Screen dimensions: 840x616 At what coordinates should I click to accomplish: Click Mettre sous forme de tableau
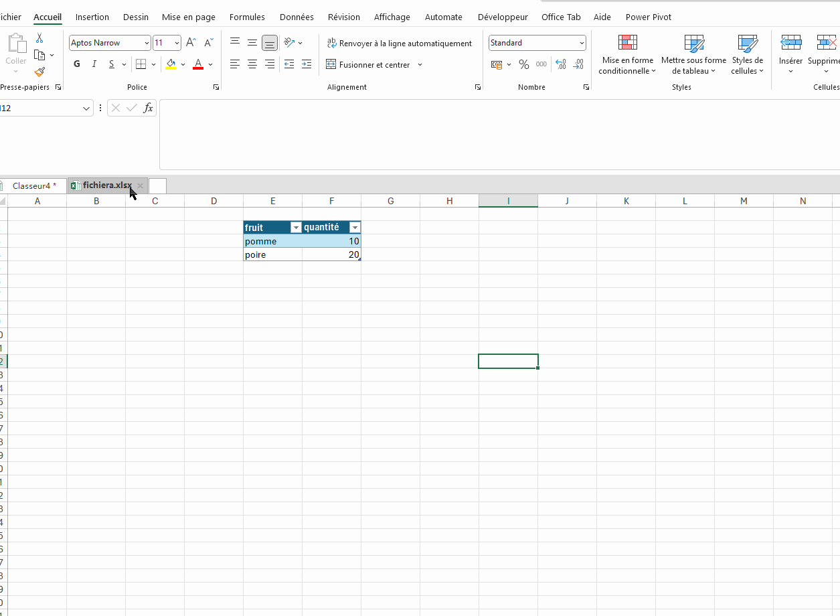pyautogui.click(x=693, y=55)
